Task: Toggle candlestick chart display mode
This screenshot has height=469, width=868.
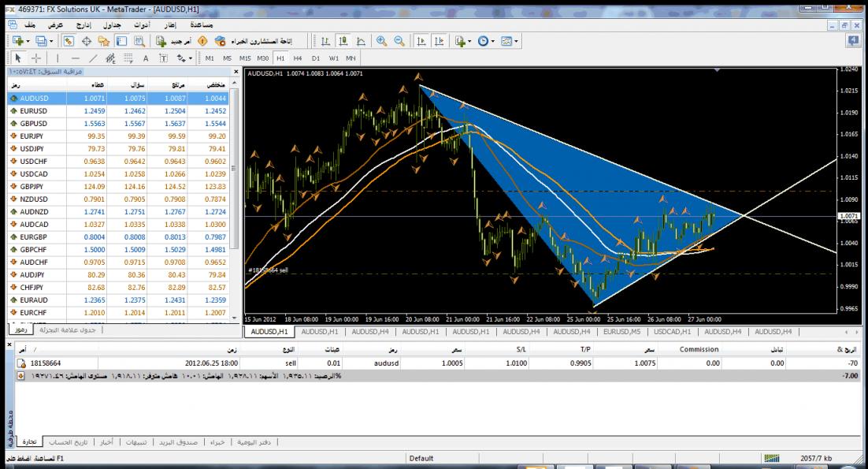Action: [x=343, y=40]
